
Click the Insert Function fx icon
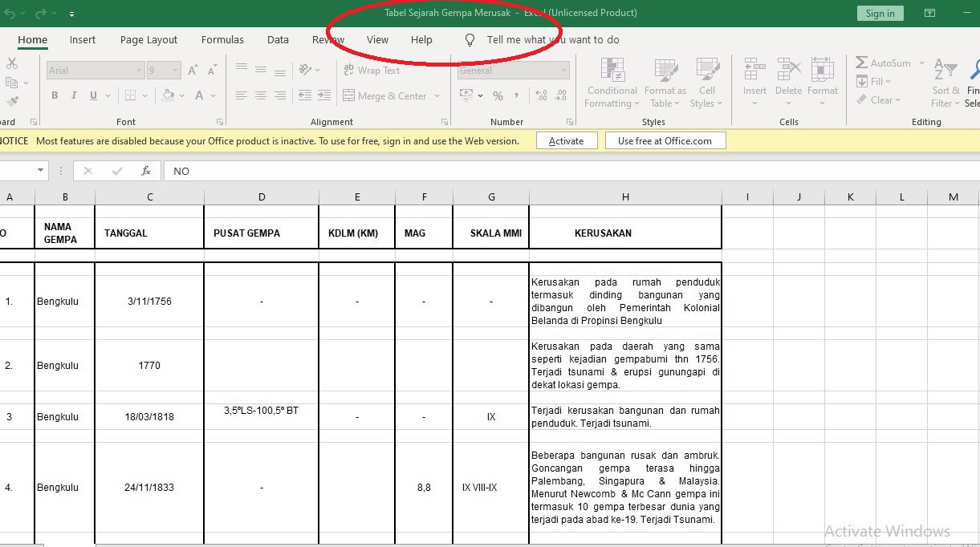(x=146, y=171)
